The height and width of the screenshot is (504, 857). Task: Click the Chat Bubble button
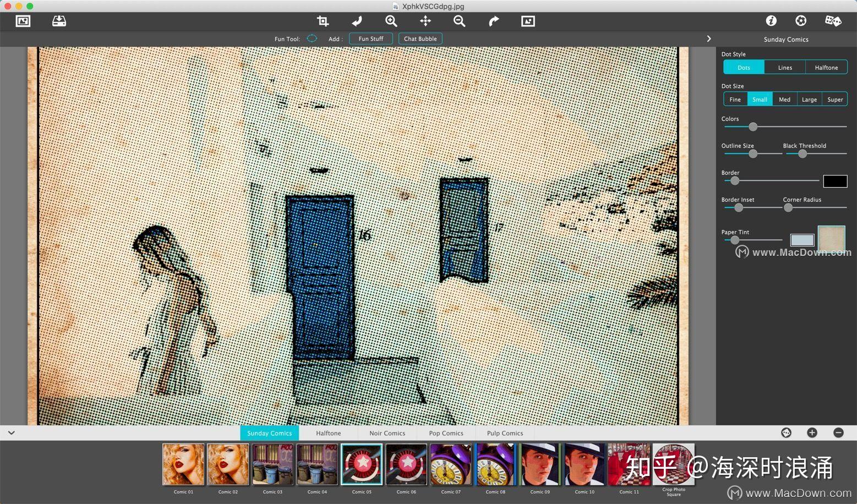420,39
